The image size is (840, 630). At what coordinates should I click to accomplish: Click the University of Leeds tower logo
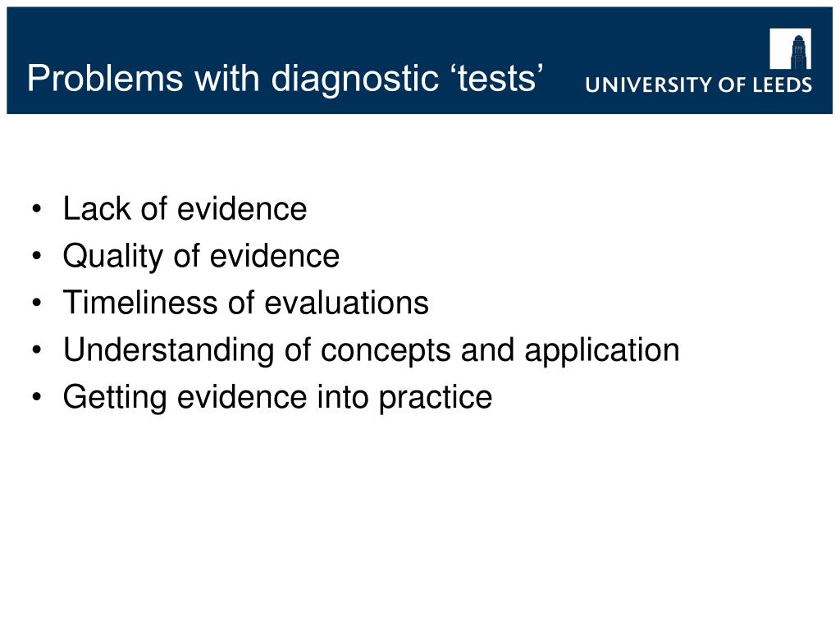(790, 48)
